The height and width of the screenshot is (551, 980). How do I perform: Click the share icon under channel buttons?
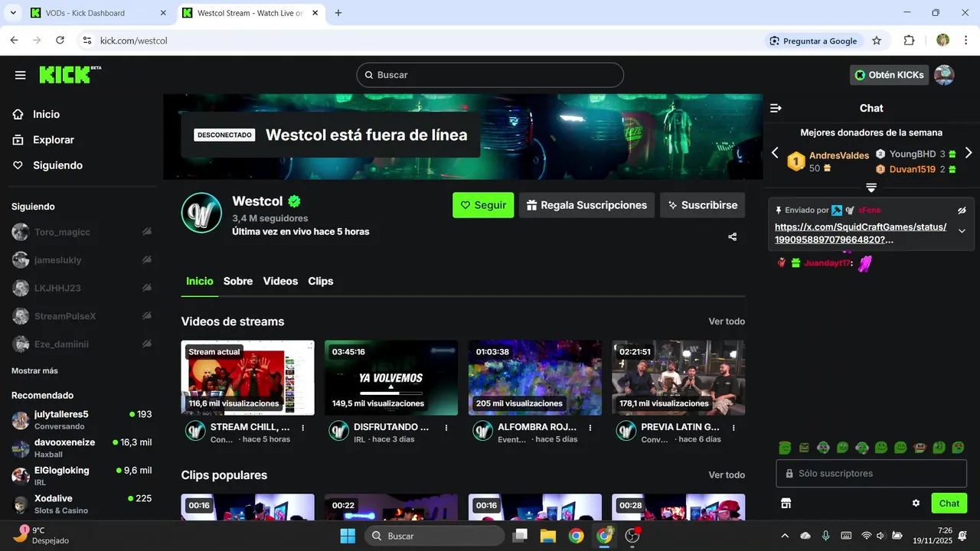[x=733, y=237]
